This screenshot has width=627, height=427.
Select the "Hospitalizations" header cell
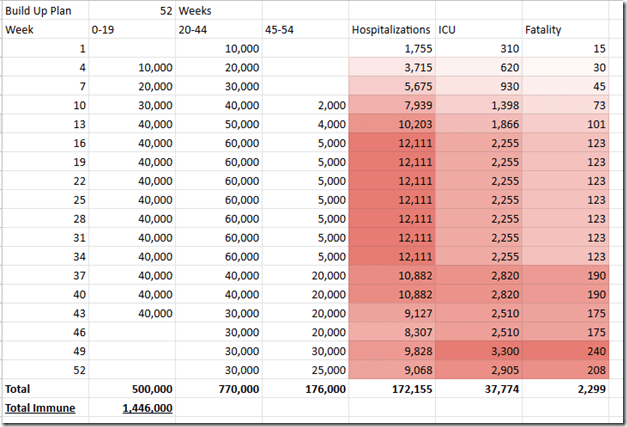click(391, 30)
